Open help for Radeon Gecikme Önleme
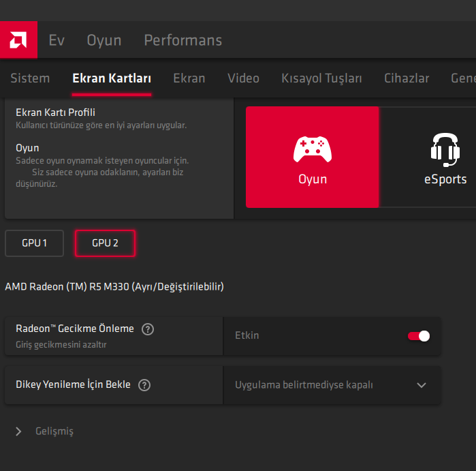Image resolution: width=476 pixels, height=471 pixels. [x=148, y=329]
